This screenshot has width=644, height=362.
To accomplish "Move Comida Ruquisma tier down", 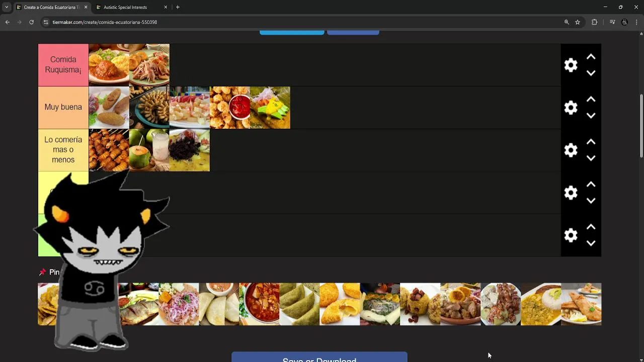I will (591, 73).
